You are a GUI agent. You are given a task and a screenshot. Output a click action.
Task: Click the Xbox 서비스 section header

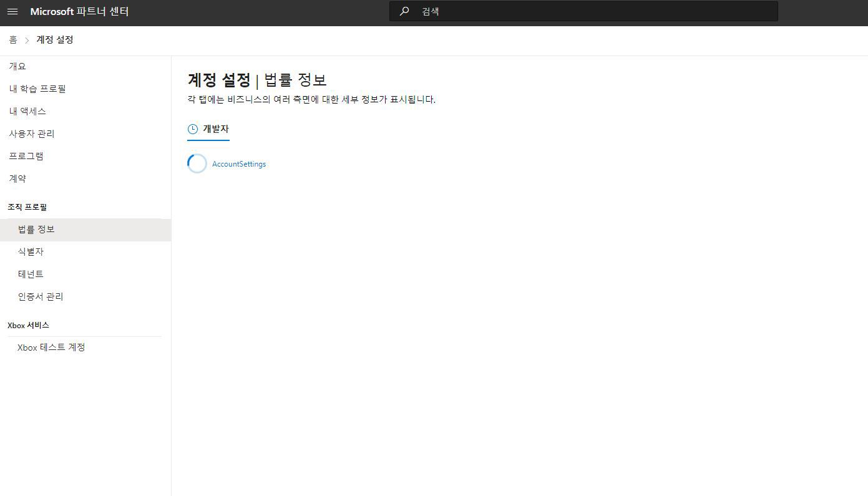28,325
